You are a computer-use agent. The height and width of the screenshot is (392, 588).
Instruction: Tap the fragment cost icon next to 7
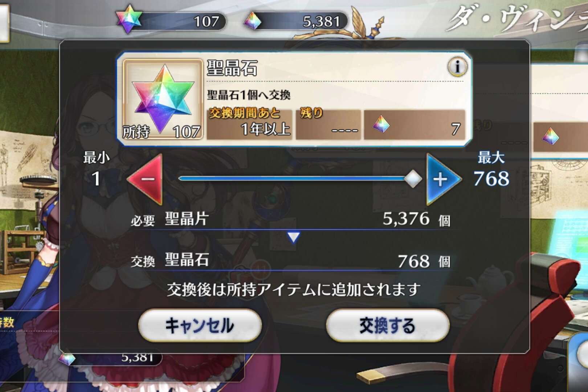(x=381, y=124)
